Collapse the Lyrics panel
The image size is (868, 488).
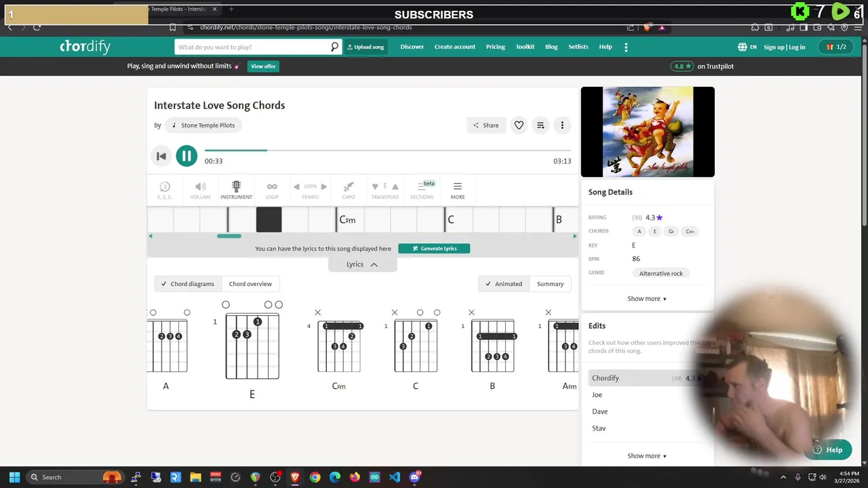coord(362,264)
